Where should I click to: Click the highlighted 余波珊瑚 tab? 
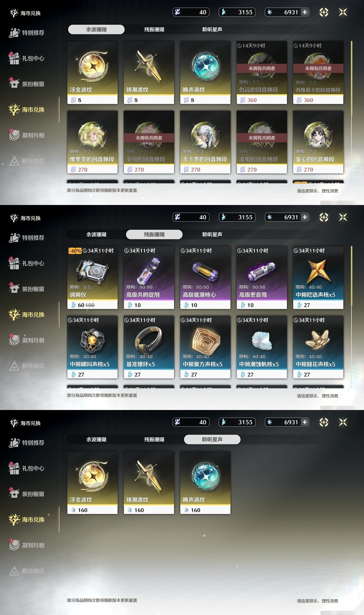pyautogui.click(x=96, y=29)
